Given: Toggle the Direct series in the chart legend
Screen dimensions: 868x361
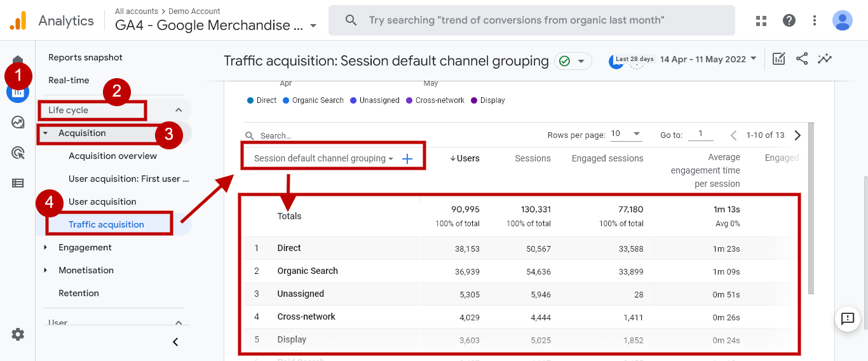Looking at the screenshot, I should 262,100.
